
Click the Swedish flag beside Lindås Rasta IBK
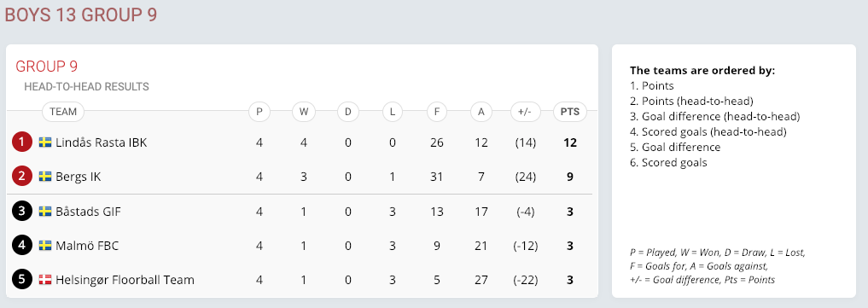pyautogui.click(x=45, y=142)
